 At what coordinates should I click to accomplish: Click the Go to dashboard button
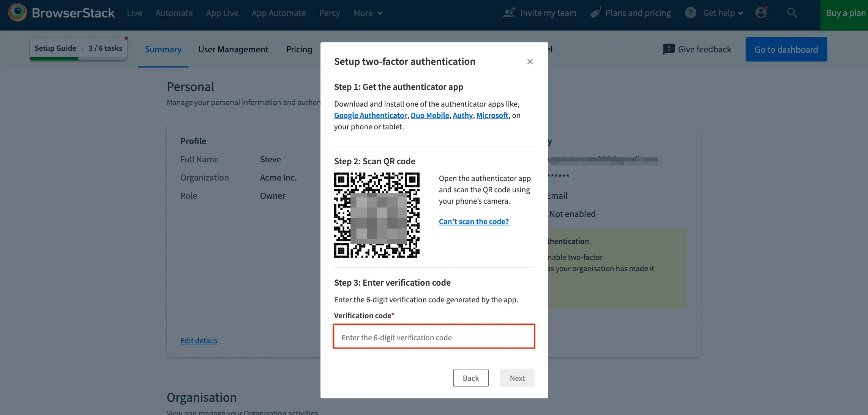[x=786, y=49]
